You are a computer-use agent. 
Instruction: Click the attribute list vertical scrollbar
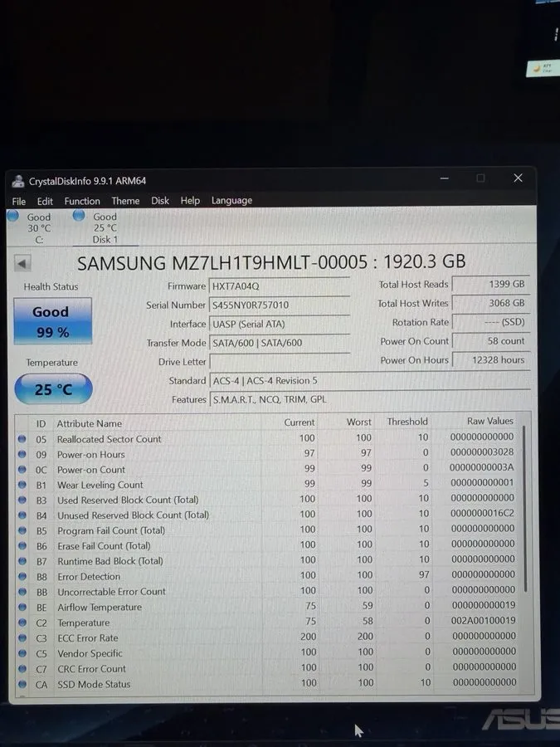click(525, 508)
